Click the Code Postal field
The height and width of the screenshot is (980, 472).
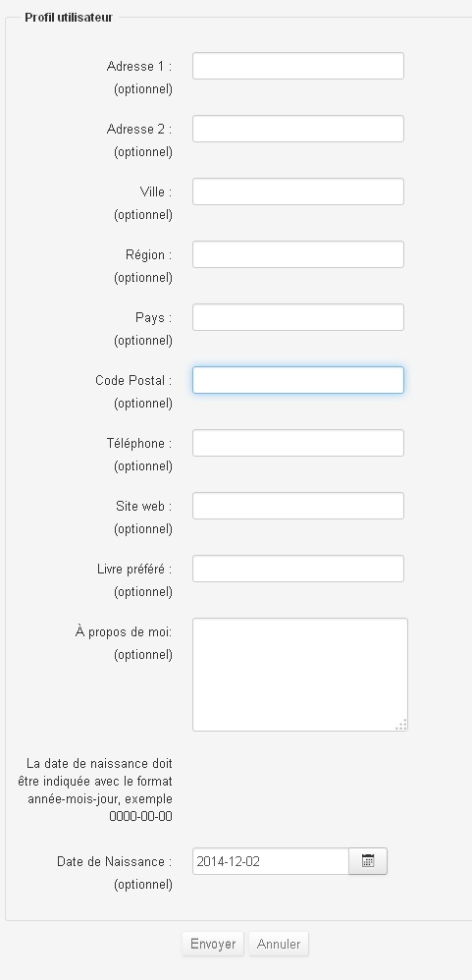point(297,380)
